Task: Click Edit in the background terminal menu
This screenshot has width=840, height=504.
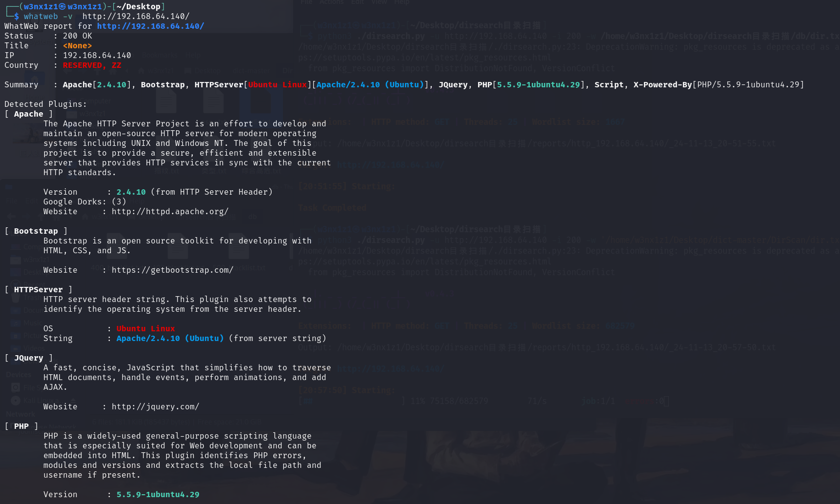Action: tap(358, 2)
